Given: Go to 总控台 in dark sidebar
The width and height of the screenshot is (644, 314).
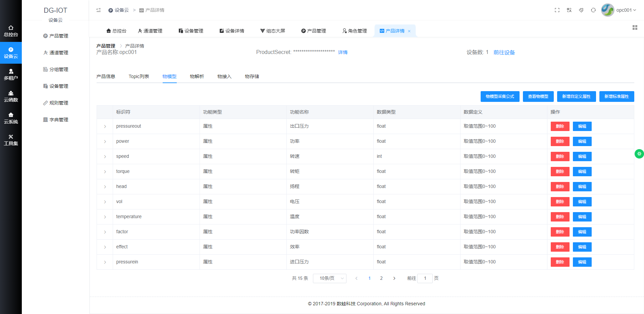Looking at the screenshot, I should (11, 31).
